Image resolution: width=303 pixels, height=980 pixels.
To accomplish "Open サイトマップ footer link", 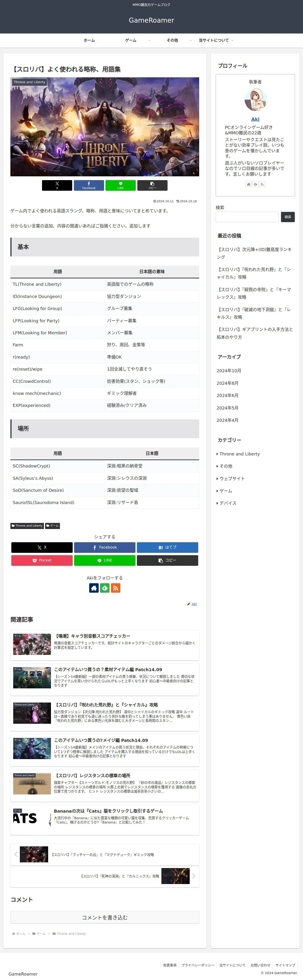I will pos(286,965).
